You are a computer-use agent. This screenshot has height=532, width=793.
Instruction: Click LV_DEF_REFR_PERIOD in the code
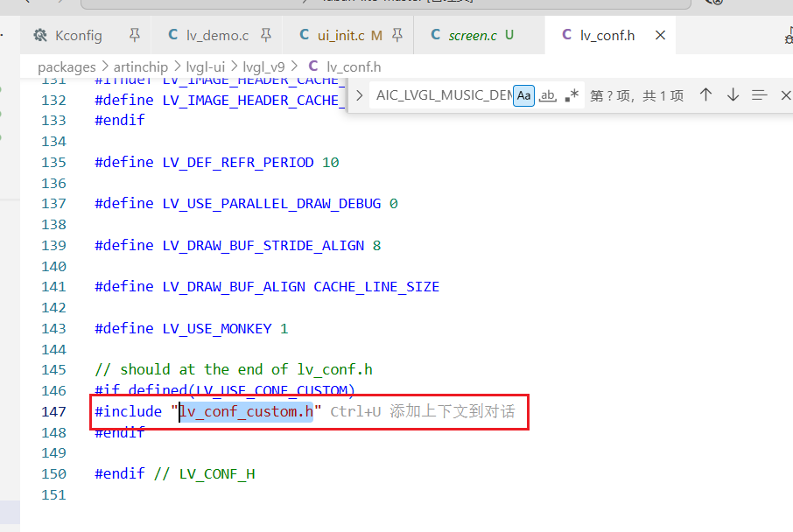pyautogui.click(x=238, y=163)
